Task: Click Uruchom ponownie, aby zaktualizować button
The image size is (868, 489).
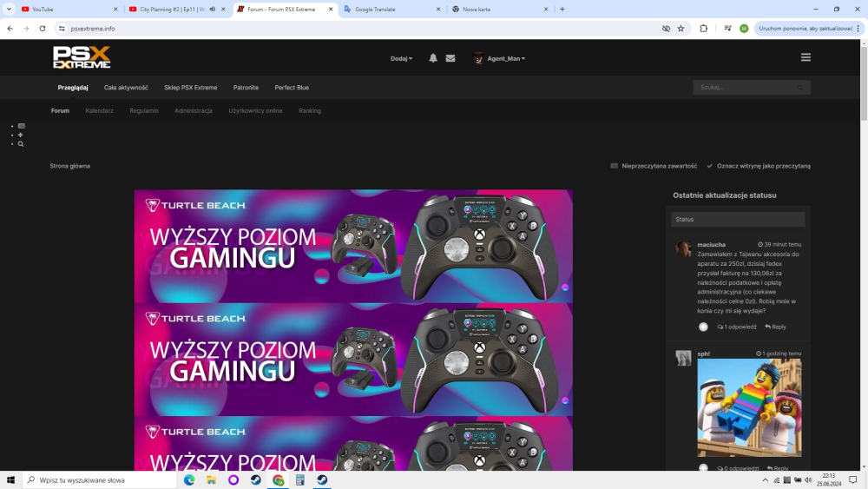Action: [806, 29]
